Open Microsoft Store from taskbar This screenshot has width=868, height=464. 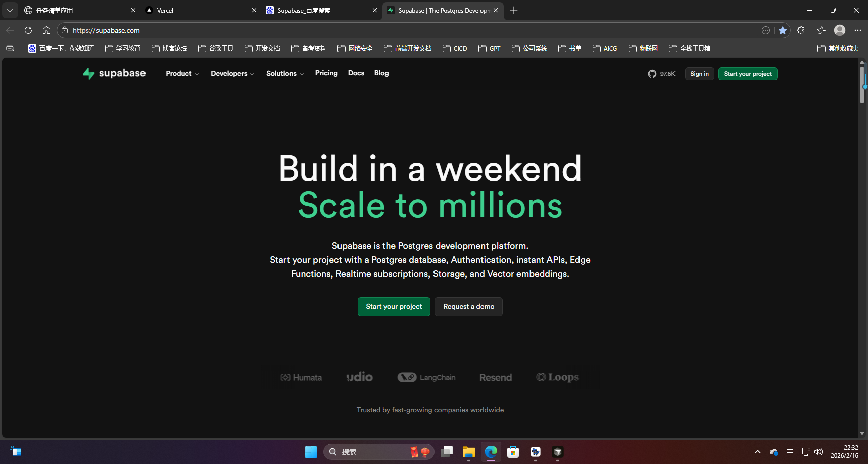(513, 452)
